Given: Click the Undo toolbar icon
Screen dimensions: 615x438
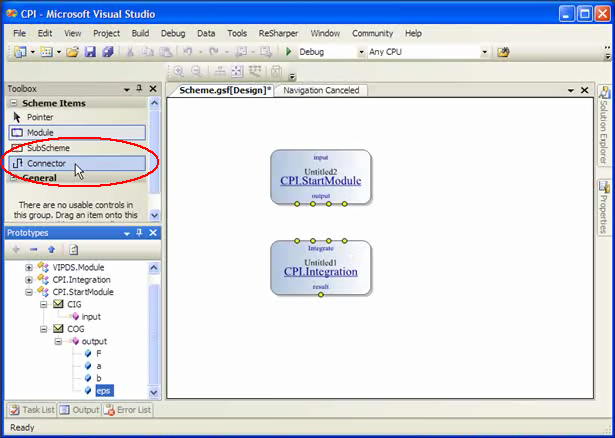Looking at the screenshot, I should point(187,52).
